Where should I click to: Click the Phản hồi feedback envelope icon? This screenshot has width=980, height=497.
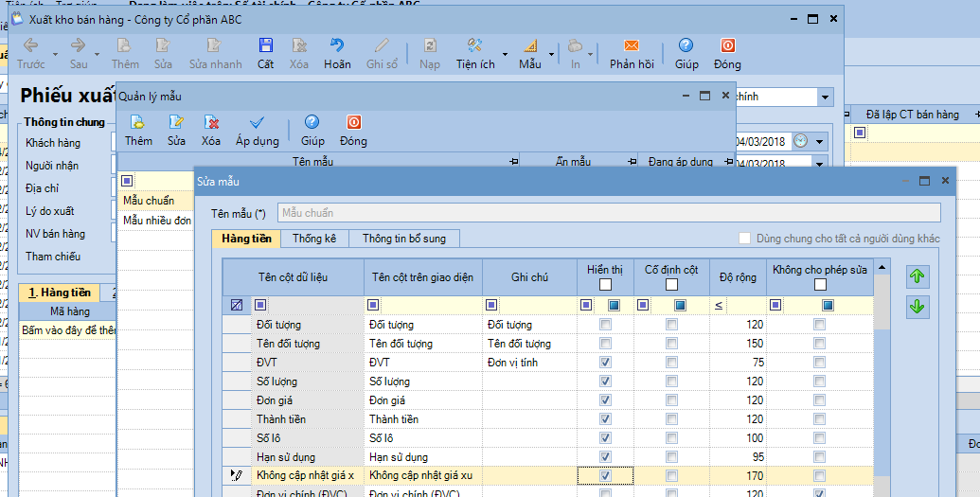pos(632,45)
